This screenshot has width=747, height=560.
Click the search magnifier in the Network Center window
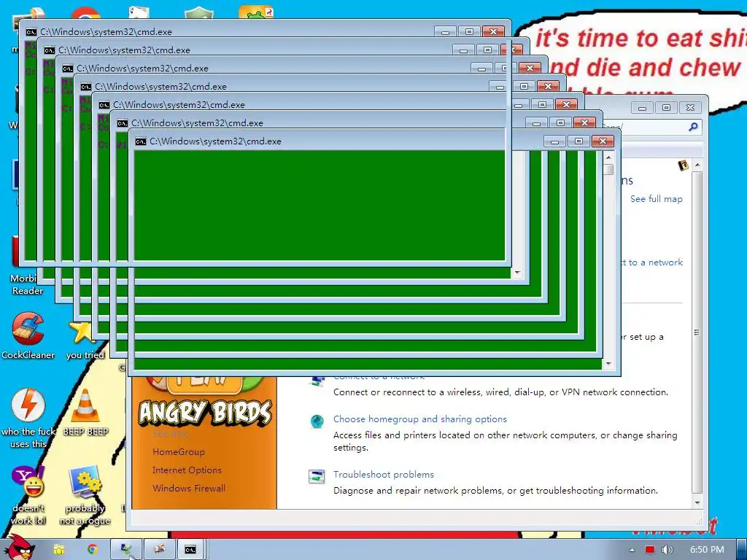(694, 127)
